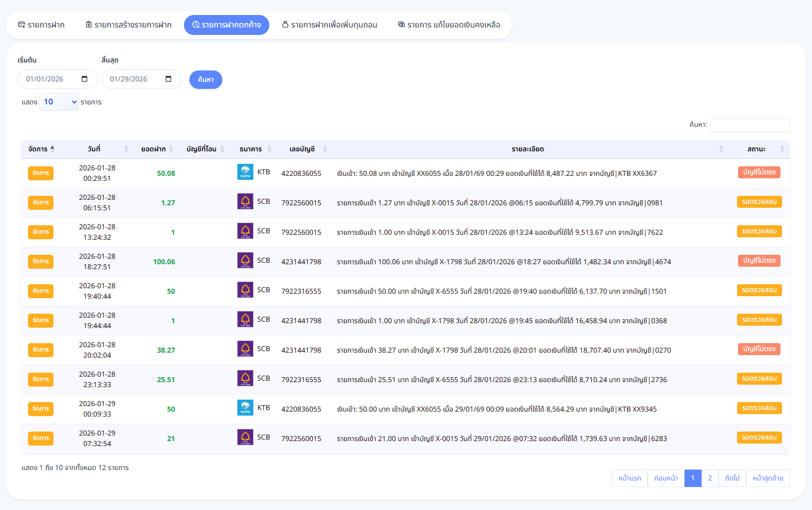Viewport: 812px width, 510px height.
Task: Sort table by สถานะ column header
Action: (757, 149)
